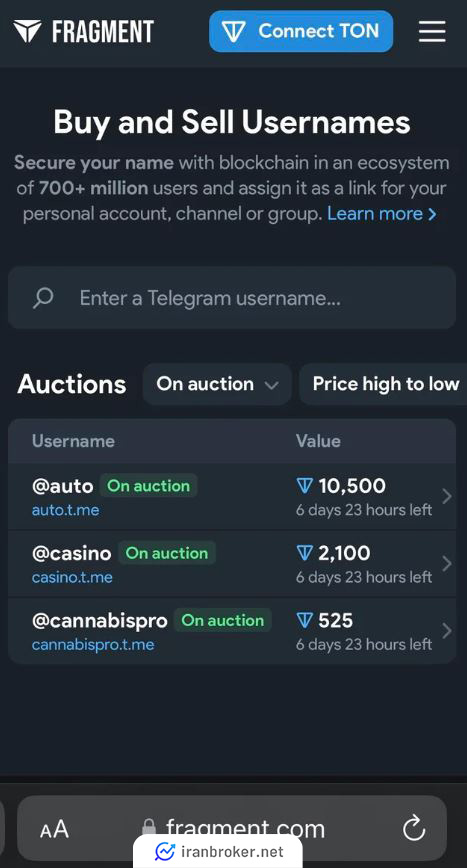This screenshot has height=868, width=467.
Task: Open the AA text size control
Action: pos(54,829)
